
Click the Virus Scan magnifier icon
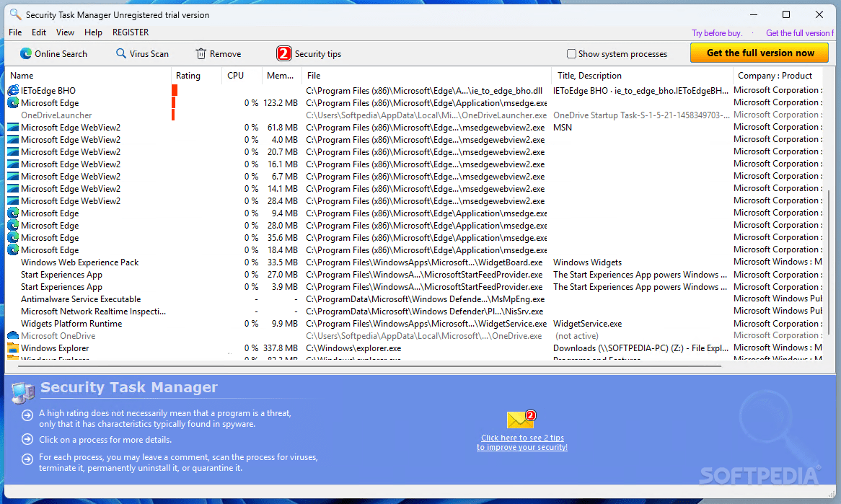point(121,53)
